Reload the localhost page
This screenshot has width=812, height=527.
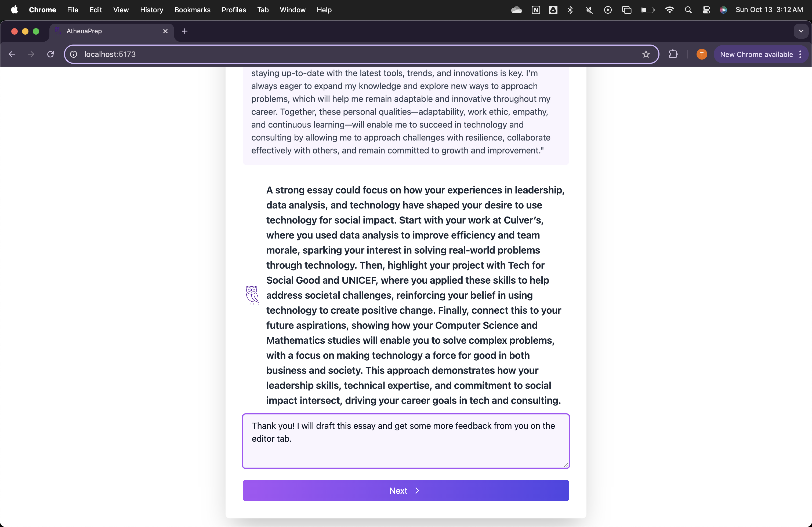(x=50, y=54)
